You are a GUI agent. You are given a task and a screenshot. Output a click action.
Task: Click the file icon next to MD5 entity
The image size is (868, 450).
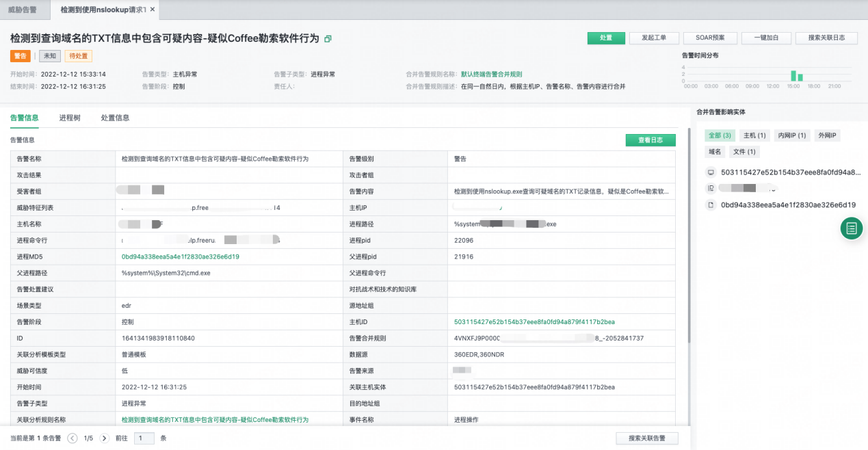[711, 204]
